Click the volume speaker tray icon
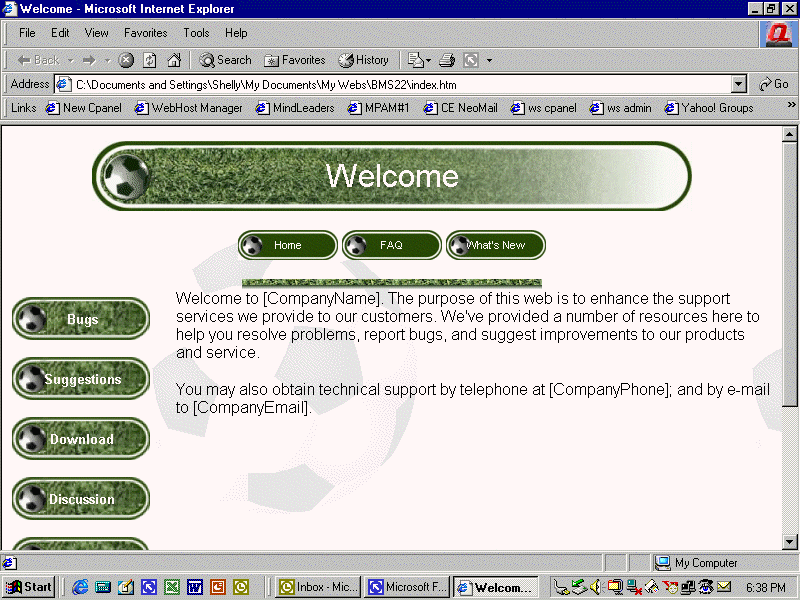800x600 pixels. pyautogui.click(x=595, y=587)
